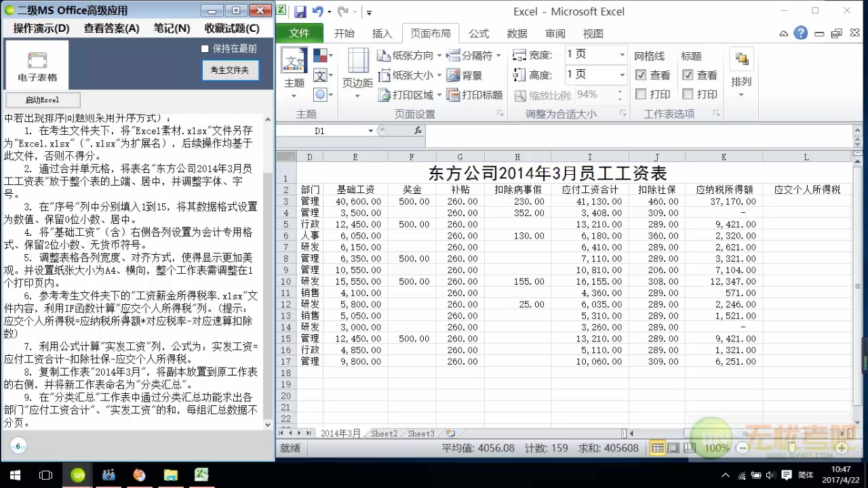The image size is (868, 488).
Task: Open 收藏试题(C) menu in exam panel
Action: (x=232, y=28)
